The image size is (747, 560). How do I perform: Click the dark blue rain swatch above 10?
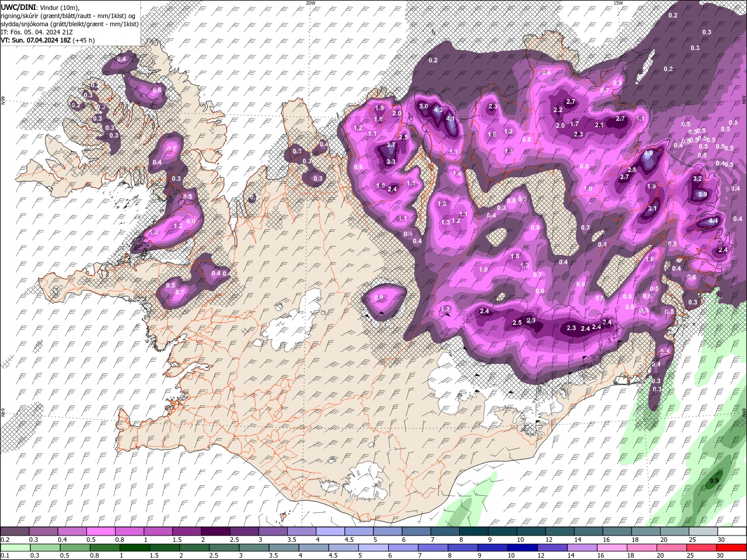pos(522,548)
